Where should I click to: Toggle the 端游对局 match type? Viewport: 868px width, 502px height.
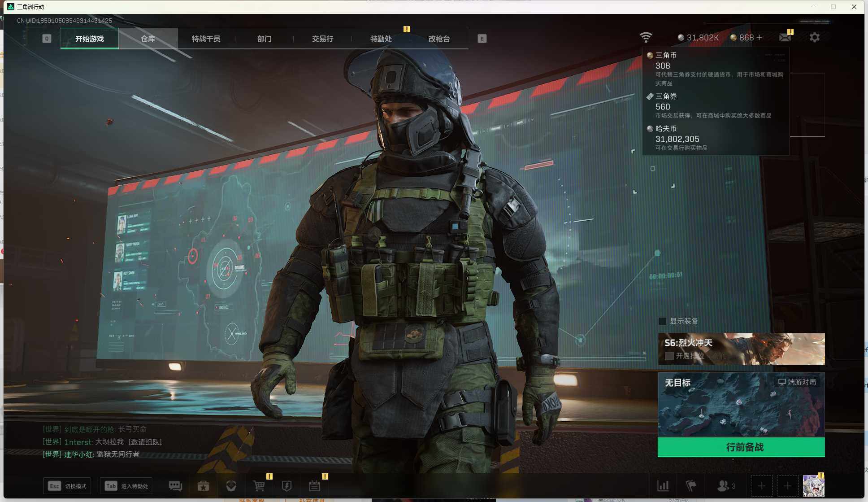[x=797, y=382]
